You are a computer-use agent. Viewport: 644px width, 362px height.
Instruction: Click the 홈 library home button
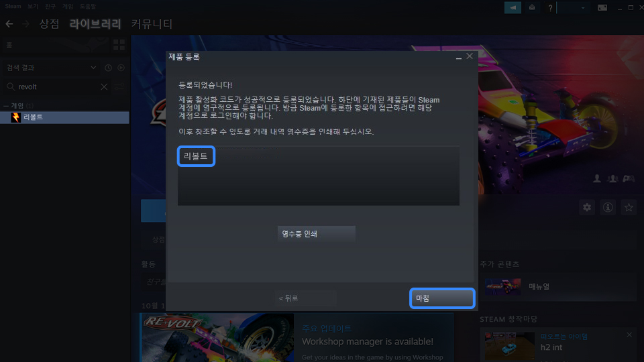tap(56, 45)
